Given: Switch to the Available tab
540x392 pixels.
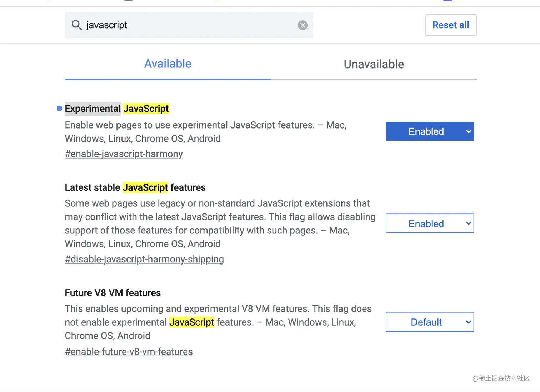Looking at the screenshot, I should (167, 64).
